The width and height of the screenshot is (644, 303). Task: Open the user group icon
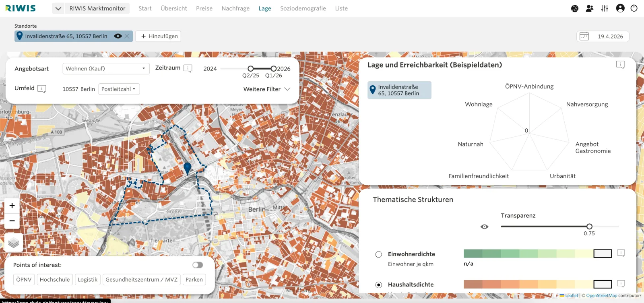[590, 8]
